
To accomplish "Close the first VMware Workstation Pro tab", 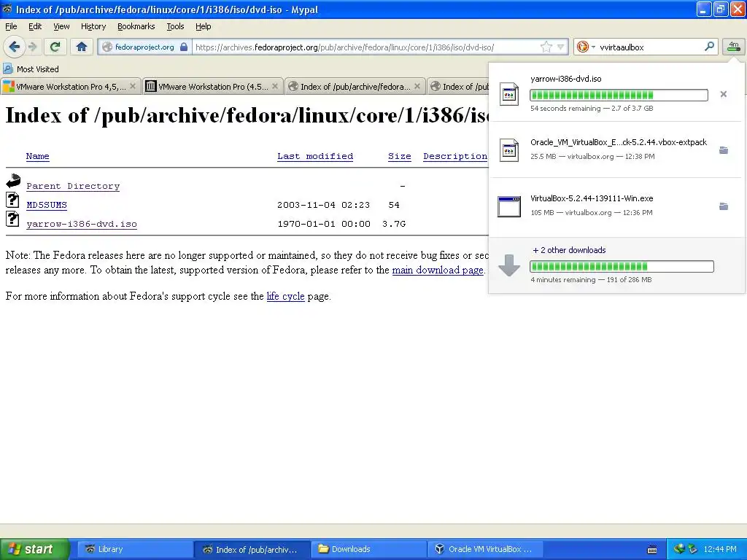I will coord(133,86).
